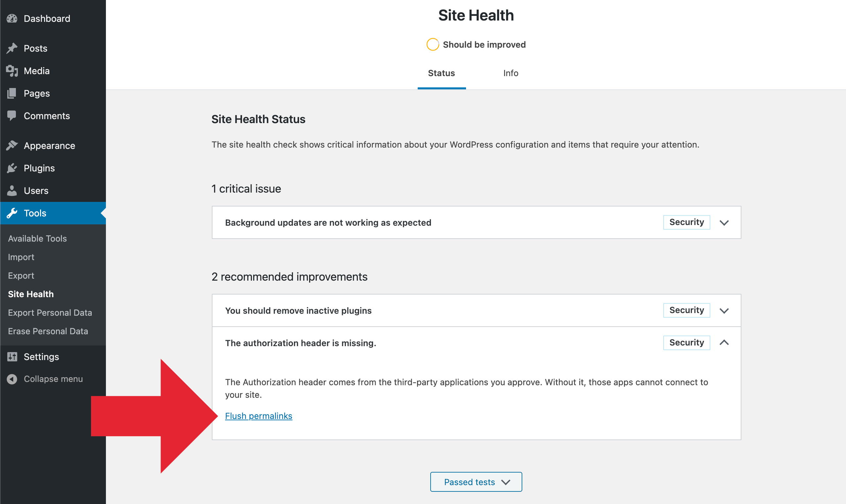Image resolution: width=846 pixels, height=504 pixels.
Task: Open the Passed tests dropdown
Action: pos(476,481)
